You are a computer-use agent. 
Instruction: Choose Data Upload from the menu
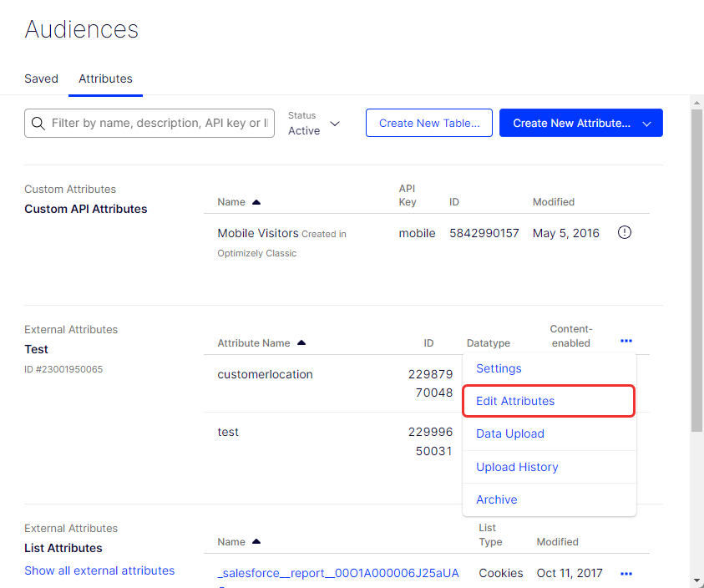[510, 433]
